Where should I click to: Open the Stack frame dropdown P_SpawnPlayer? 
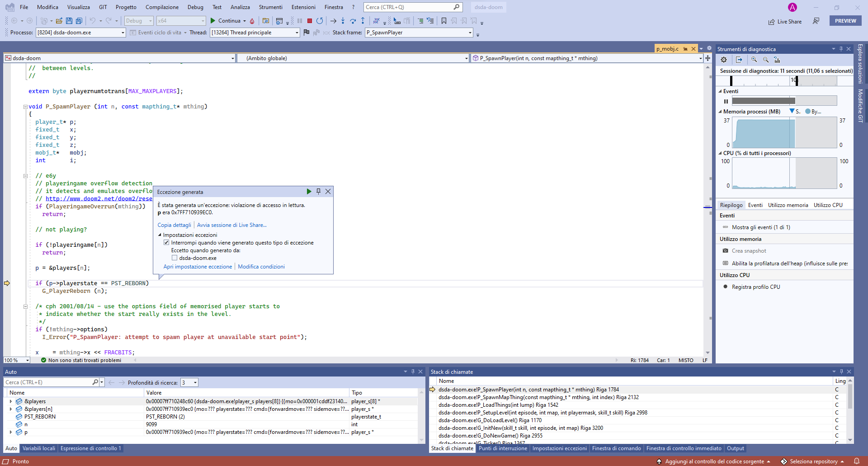(x=419, y=33)
